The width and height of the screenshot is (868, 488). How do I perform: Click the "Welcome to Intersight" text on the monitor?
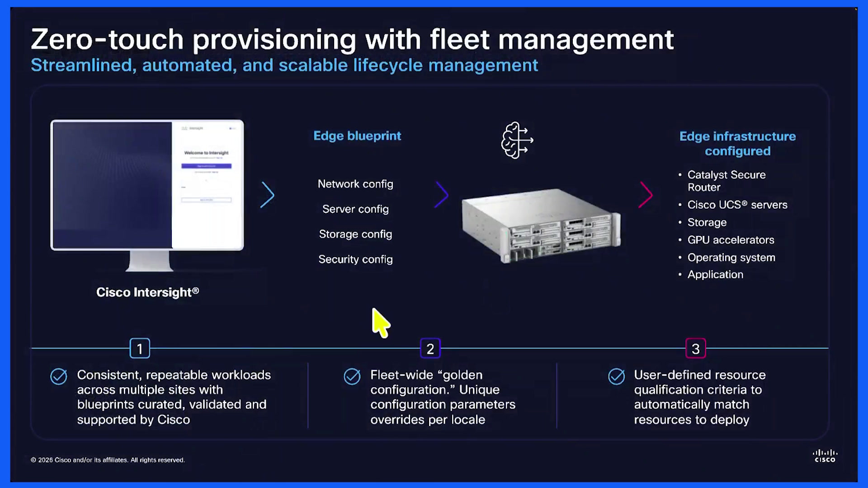[x=206, y=153]
